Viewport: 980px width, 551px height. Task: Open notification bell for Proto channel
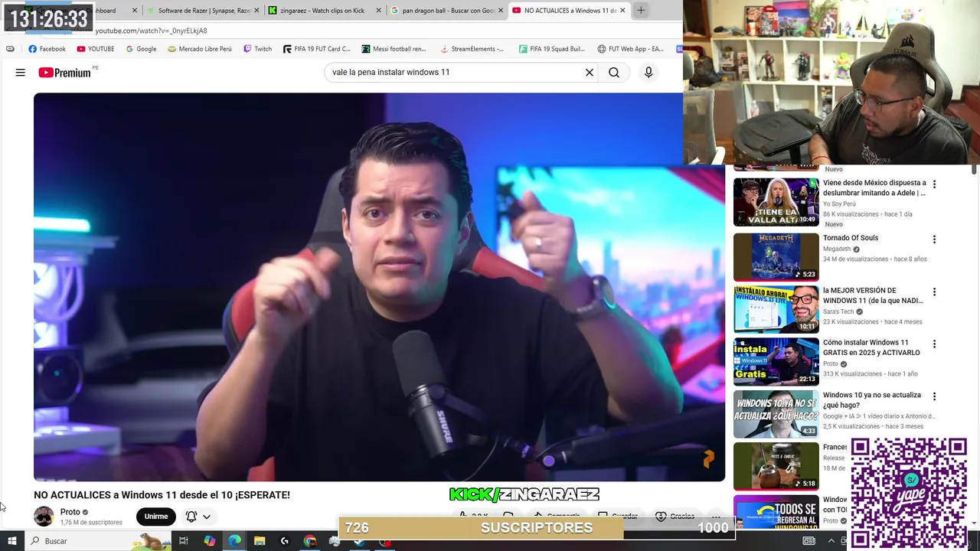coord(191,517)
